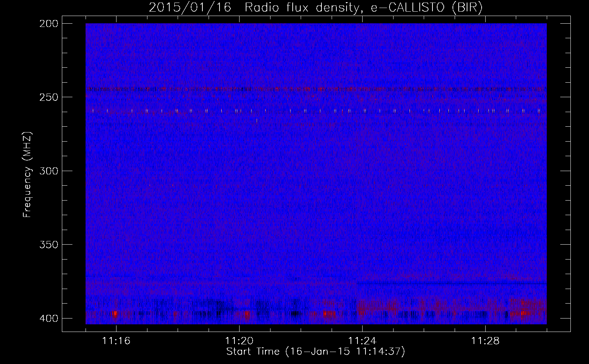Image resolution: width=589 pixels, height=364 pixels.
Task: Click the 11:16 time tick label
Action: (x=116, y=341)
